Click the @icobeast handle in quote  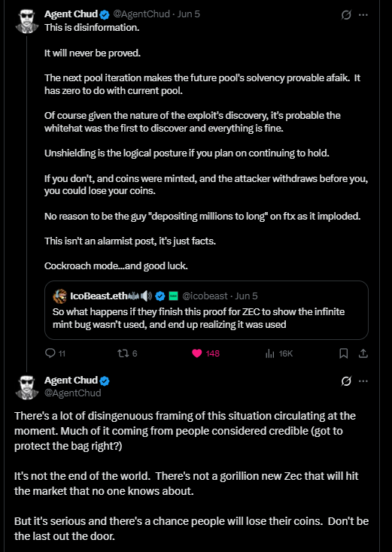click(205, 296)
